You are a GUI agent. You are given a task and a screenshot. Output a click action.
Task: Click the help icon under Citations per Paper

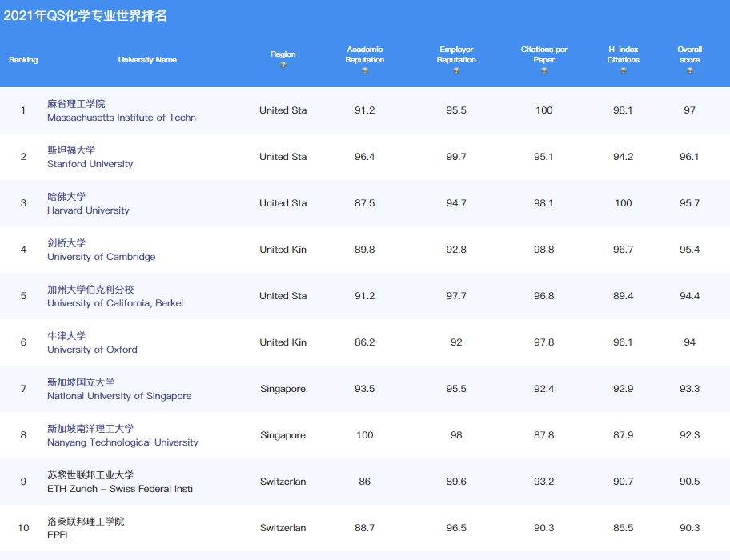pyautogui.click(x=543, y=71)
